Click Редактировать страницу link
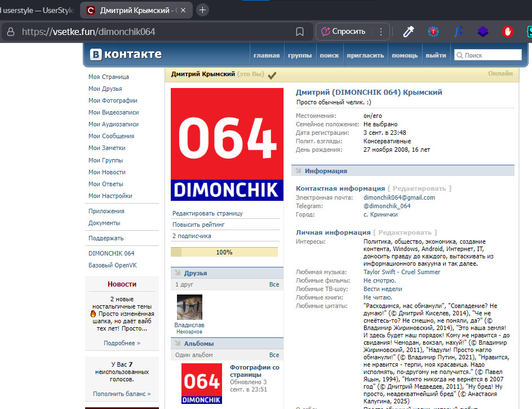Screen dimensions: 532x409 tap(207, 213)
